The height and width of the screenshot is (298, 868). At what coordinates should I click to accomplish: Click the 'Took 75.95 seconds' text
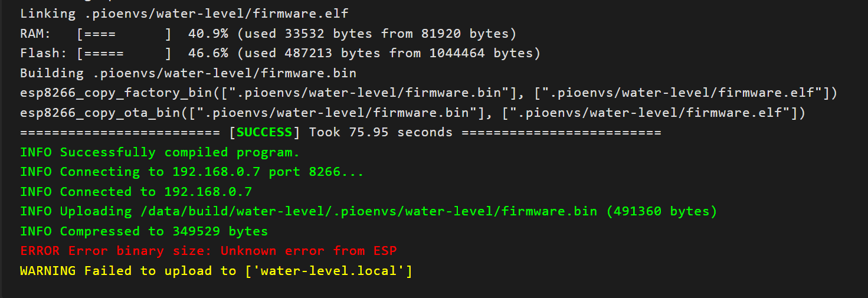point(381,132)
